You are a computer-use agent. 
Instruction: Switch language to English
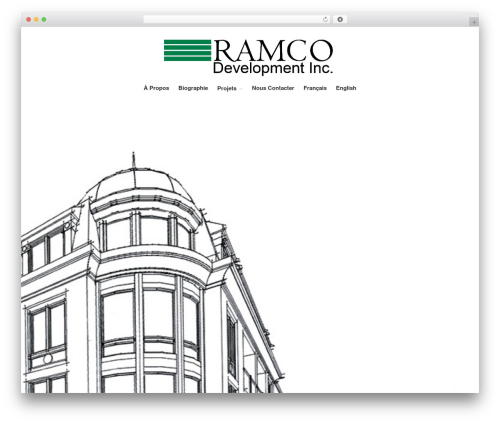pos(346,88)
